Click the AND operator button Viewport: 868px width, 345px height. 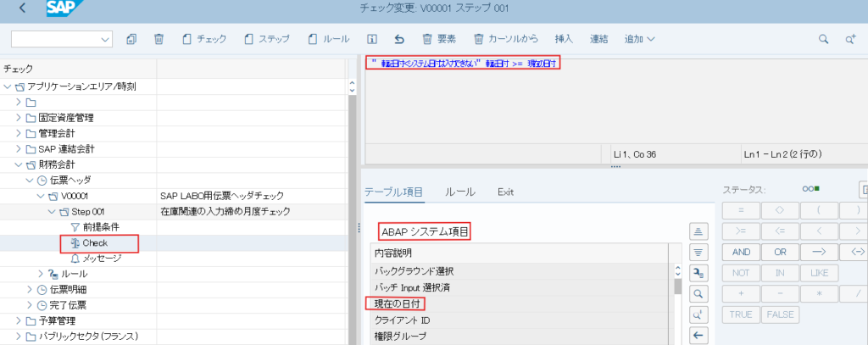(741, 252)
